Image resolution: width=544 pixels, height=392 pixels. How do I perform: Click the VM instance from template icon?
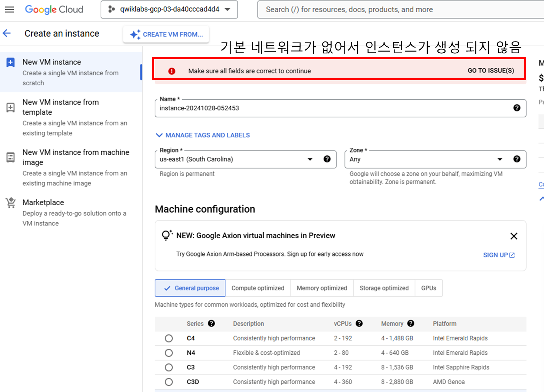10,107
